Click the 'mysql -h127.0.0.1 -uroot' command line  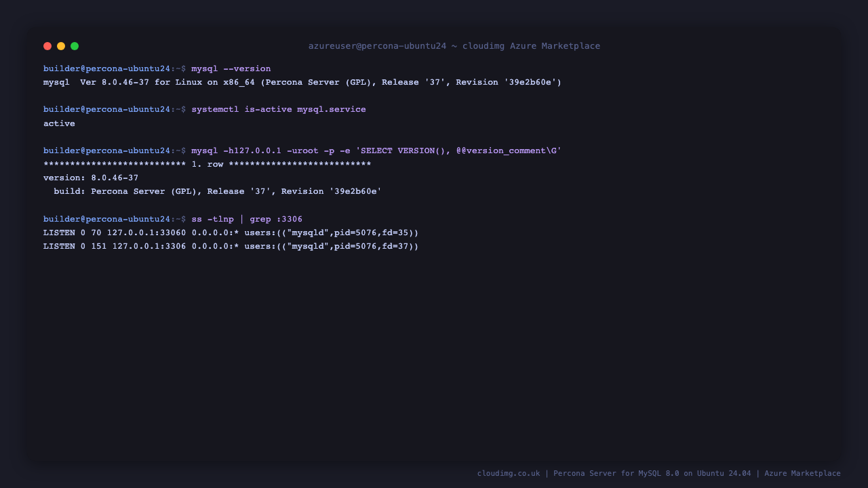point(376,150)
